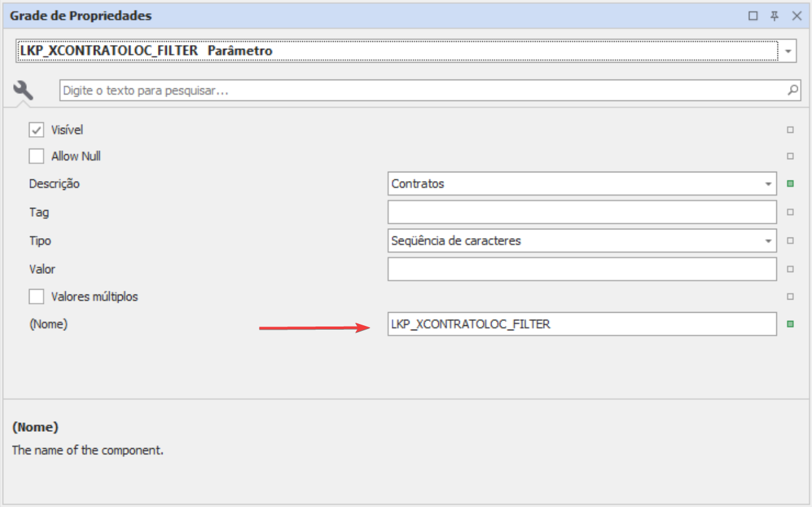Enable the Allow Null checkbox

(x=36, y=156)
